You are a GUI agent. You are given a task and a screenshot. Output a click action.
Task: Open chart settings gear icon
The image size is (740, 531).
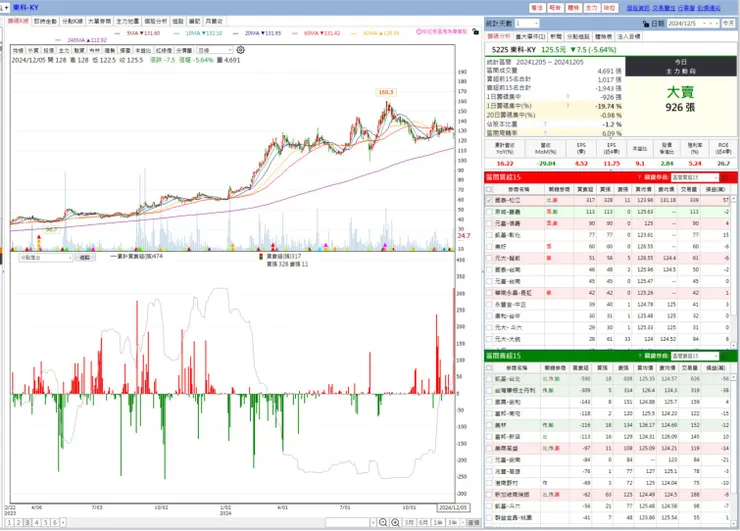click(240, 50)
